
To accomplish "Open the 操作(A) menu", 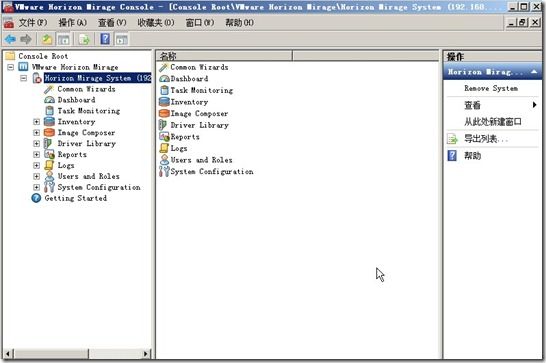I will click(72, 23).
